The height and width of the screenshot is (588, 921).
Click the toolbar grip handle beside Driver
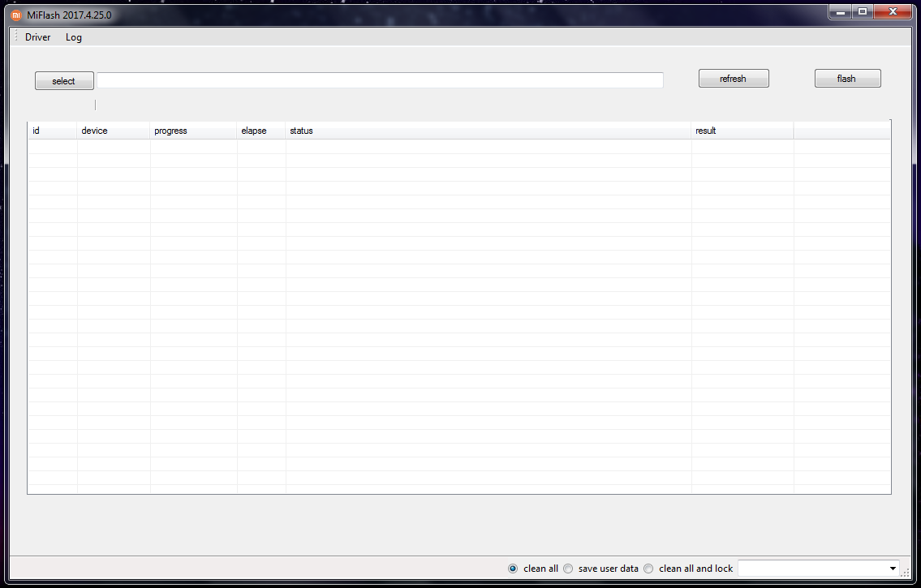(x=16, y=36)
